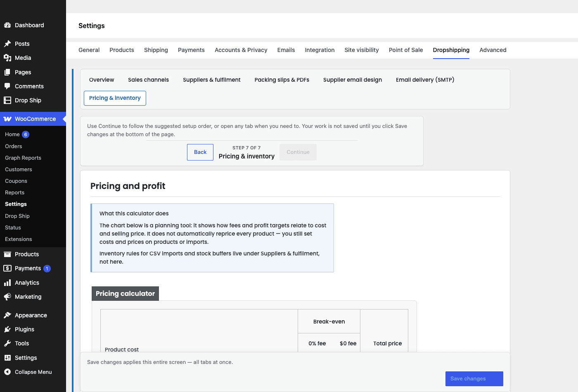Open Supplier email design sub-tab
578x392 pixels.
[x=353, y=80]
